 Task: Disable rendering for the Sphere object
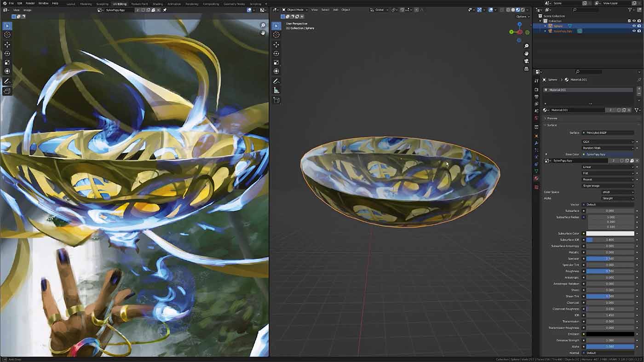tap(639, 26)
